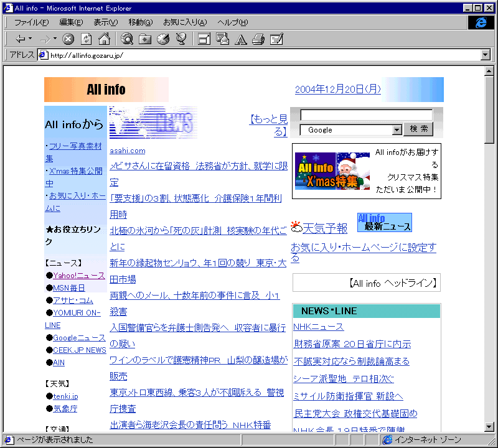498x448 pixels.
Task: Open the ファイル(F) menu
Action: click(32, 22)
